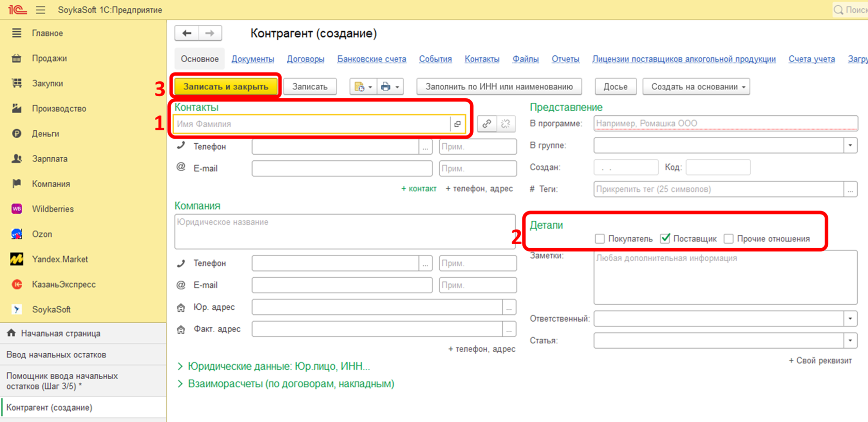Click the SoykaSoft sidebar icon
The image size is (868, 422).
point(17,309)
